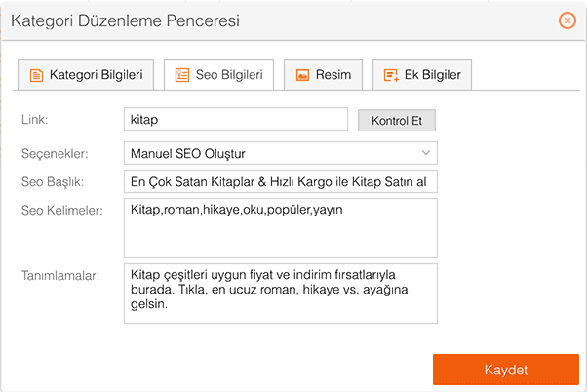Select the Seo Bilgileri tab label
The height and width of the screenshot is (392, 587).
[x=229, y=75]
